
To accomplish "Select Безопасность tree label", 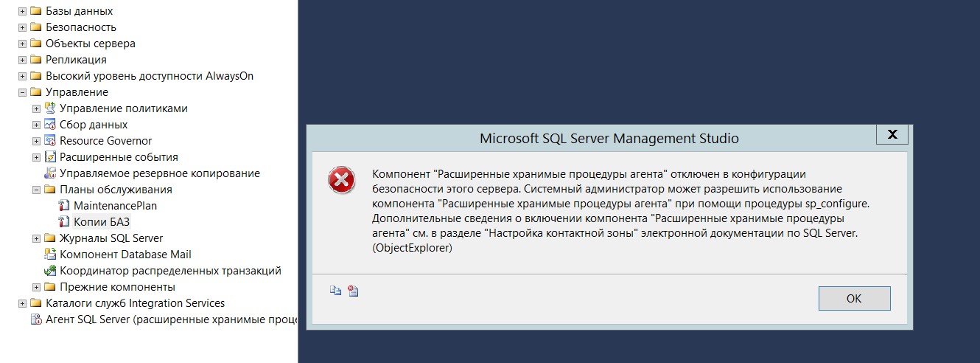I will [x=81, y=27].
